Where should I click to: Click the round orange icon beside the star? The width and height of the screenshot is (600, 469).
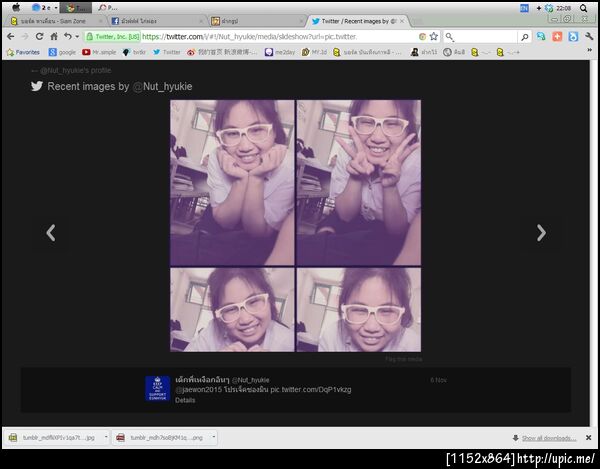point(422,36)
